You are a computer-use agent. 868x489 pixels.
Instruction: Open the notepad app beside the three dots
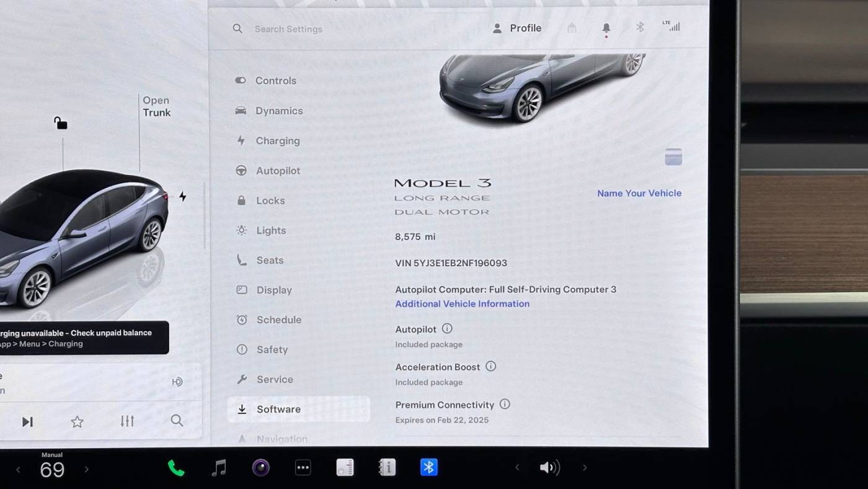click(x=345, y=467)
